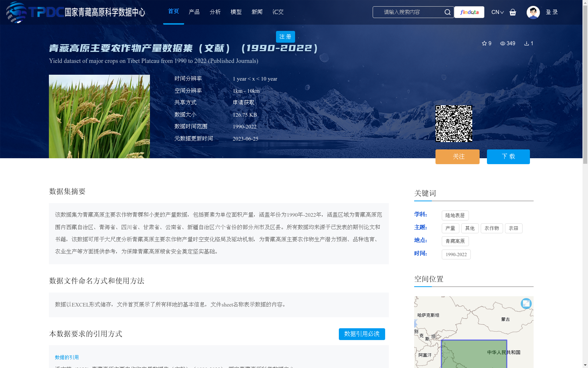Open the shopping basket icon
The width and height of the screenshot is (588, 368).
(x=513, y=12)
